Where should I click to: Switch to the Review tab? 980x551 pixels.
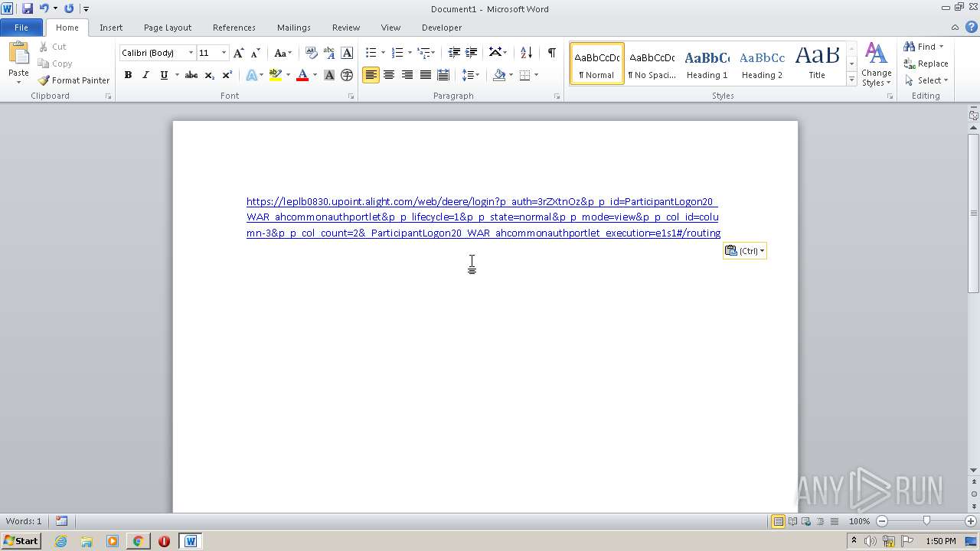pyautogui.click(x=346, y=28)
